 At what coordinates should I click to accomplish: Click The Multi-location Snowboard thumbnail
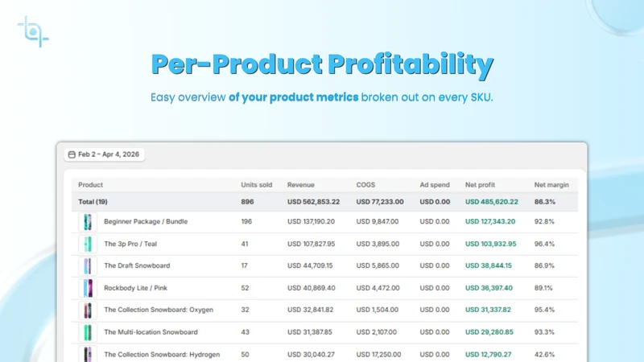(x=88, y=332)
